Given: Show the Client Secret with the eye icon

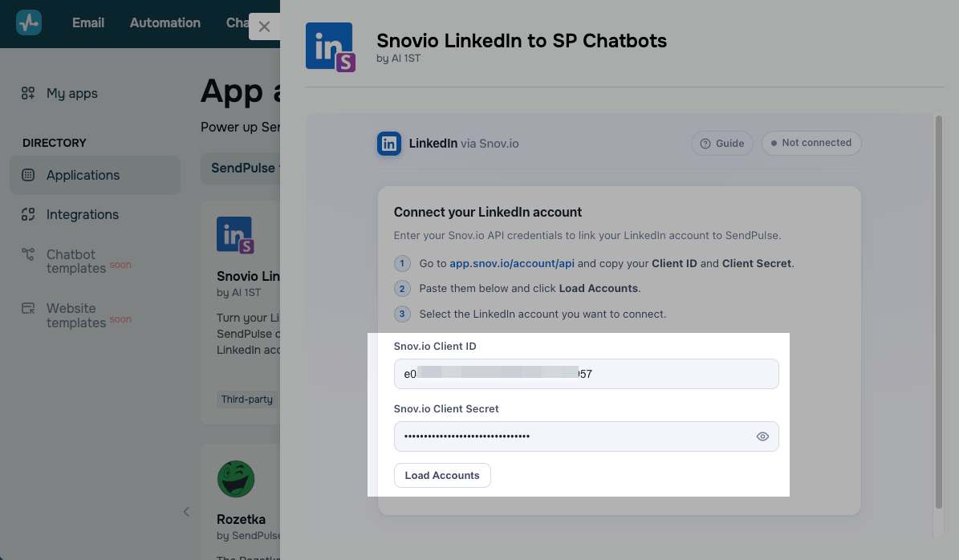Looking at the screenshot, I should click(762, 436).
